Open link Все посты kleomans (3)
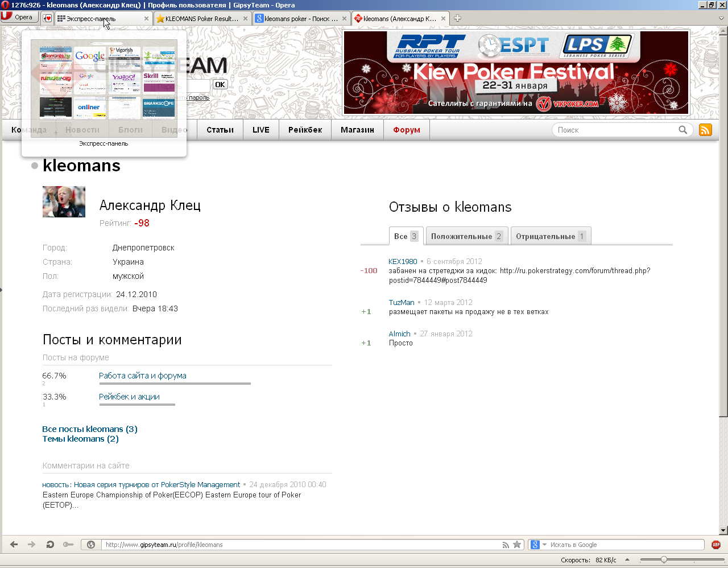Image resolution: width=728 pixels, height=568 pixels. (x=90, y=429)
